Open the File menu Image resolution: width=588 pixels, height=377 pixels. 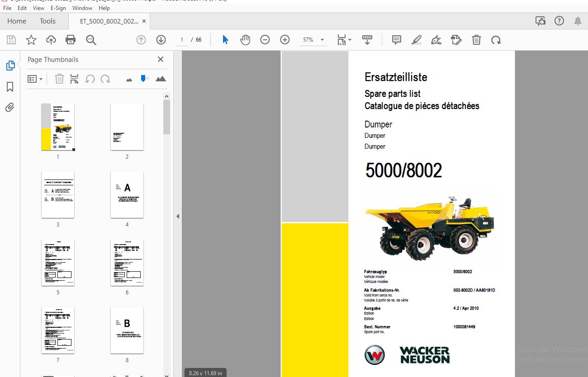7,8
